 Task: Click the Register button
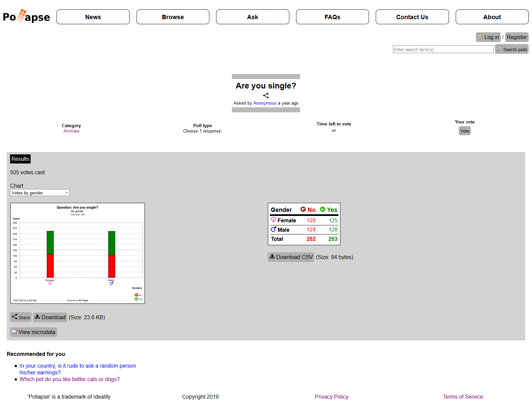pos(517,37)
